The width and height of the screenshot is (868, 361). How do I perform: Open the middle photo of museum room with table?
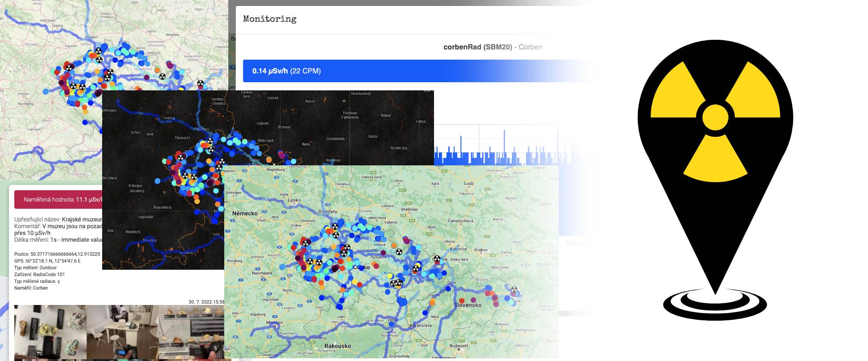(123, 332)
